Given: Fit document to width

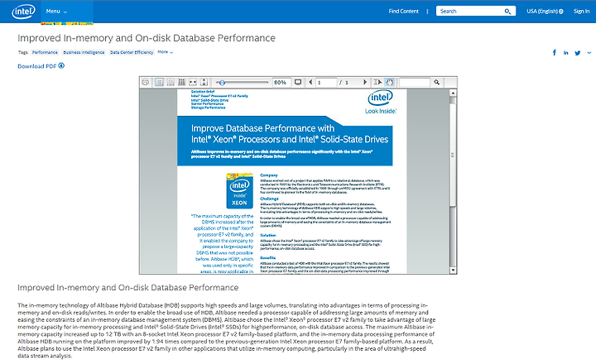Looking at the screenshot, I should pyautogui.click(x=193, y=82).
